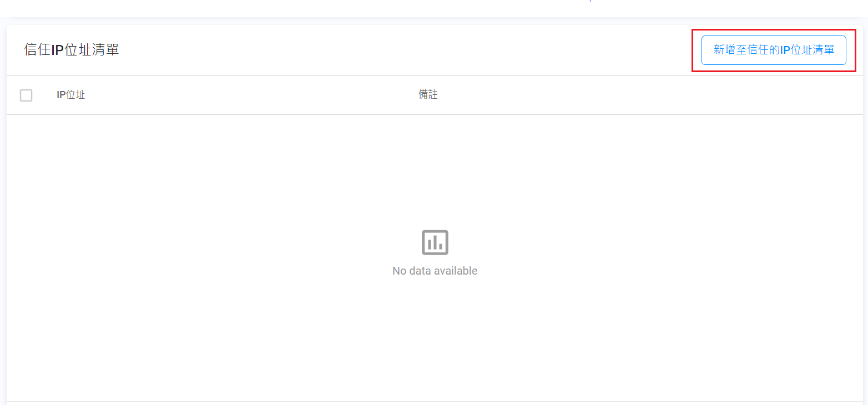Click the IP位址 column header
The image size is (868, 405).
click(x=70, y=95)
